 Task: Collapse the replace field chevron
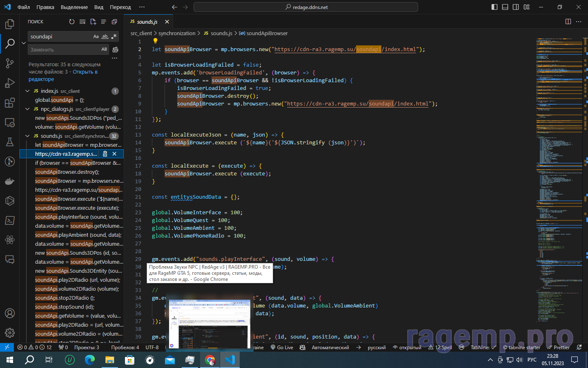pyautogui.click(x=23, y=43)
